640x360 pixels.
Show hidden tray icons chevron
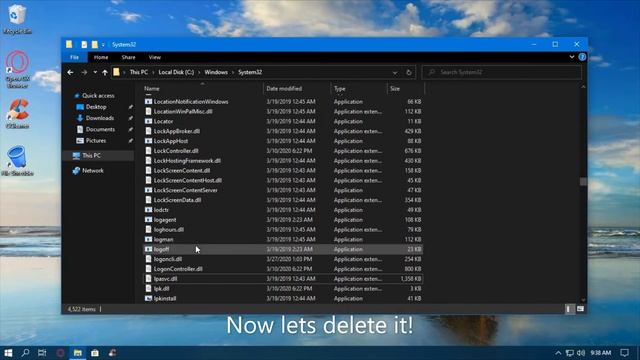point(558,353)
